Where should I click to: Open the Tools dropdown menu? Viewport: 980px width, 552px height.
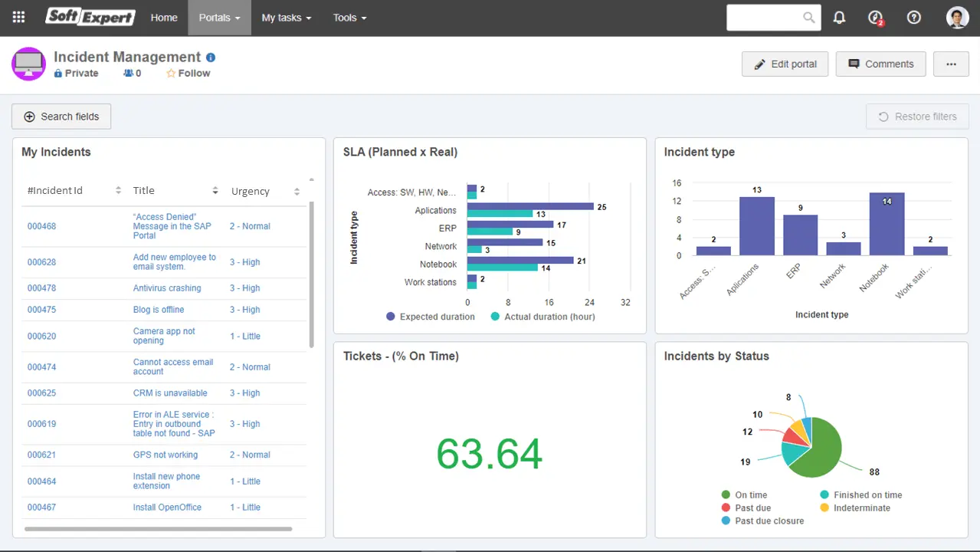tap(349, 18)
